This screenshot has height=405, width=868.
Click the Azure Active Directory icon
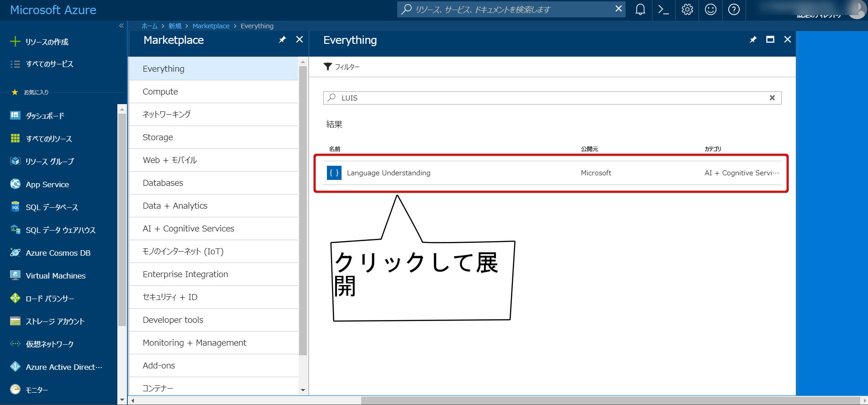(15, 367)
